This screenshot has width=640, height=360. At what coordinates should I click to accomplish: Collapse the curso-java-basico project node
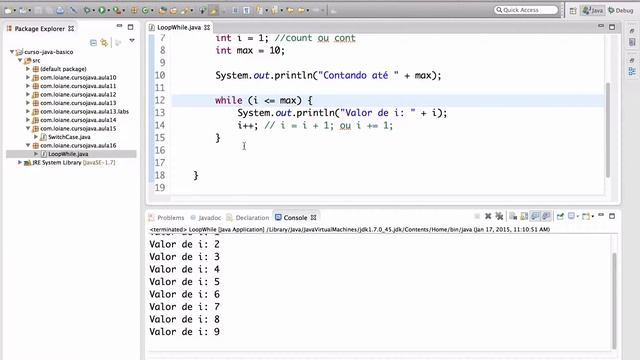point(12,52)
